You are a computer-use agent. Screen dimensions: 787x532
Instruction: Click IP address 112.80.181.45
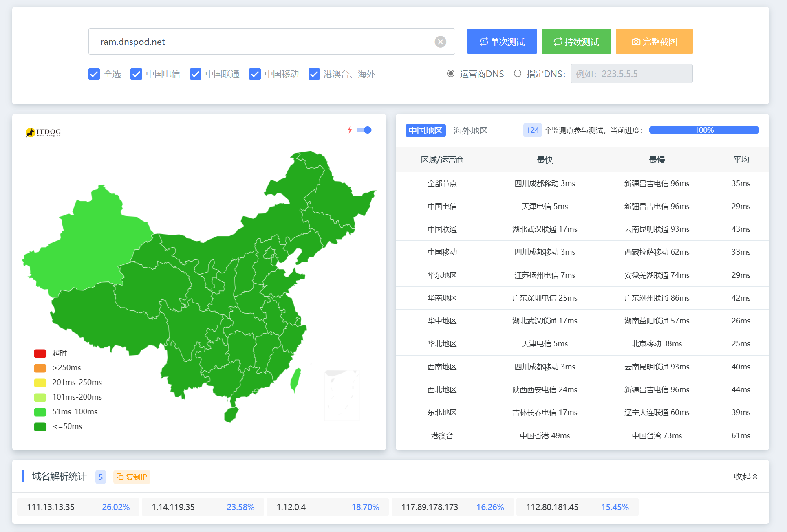[x=552, y=507]
